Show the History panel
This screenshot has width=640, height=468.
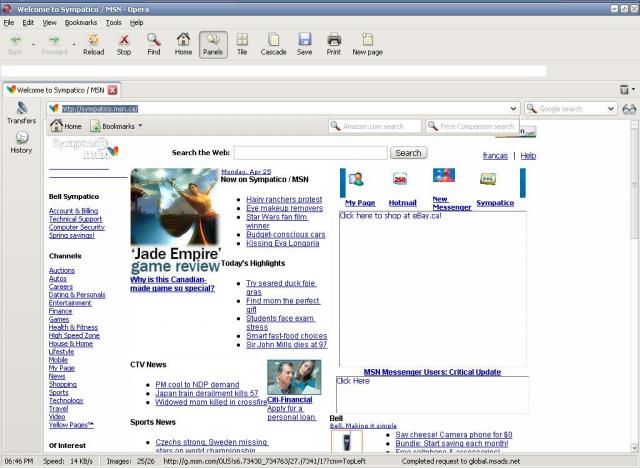pos(21,143)
